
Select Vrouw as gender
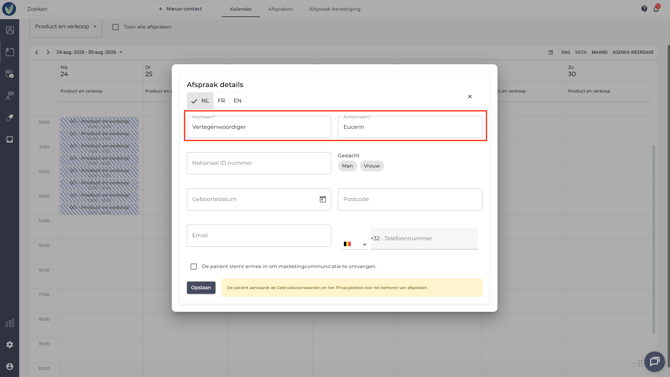372,166
